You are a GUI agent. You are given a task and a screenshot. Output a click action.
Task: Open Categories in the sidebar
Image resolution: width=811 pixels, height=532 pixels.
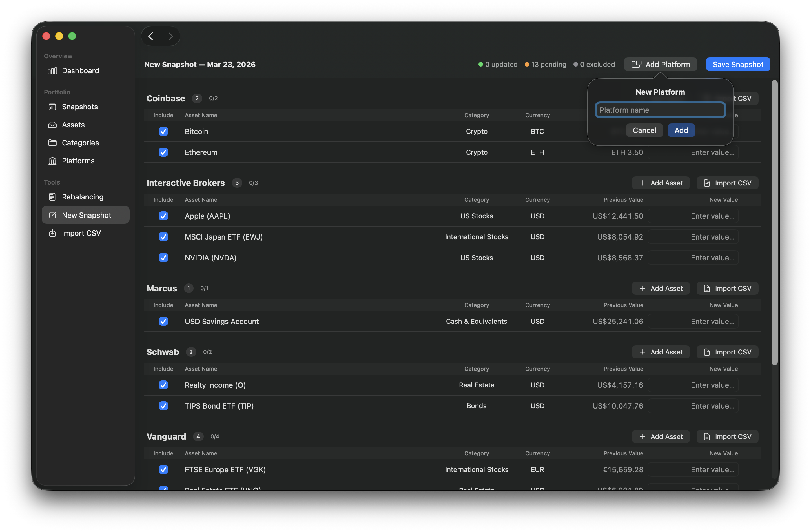(x=86, y=143)
